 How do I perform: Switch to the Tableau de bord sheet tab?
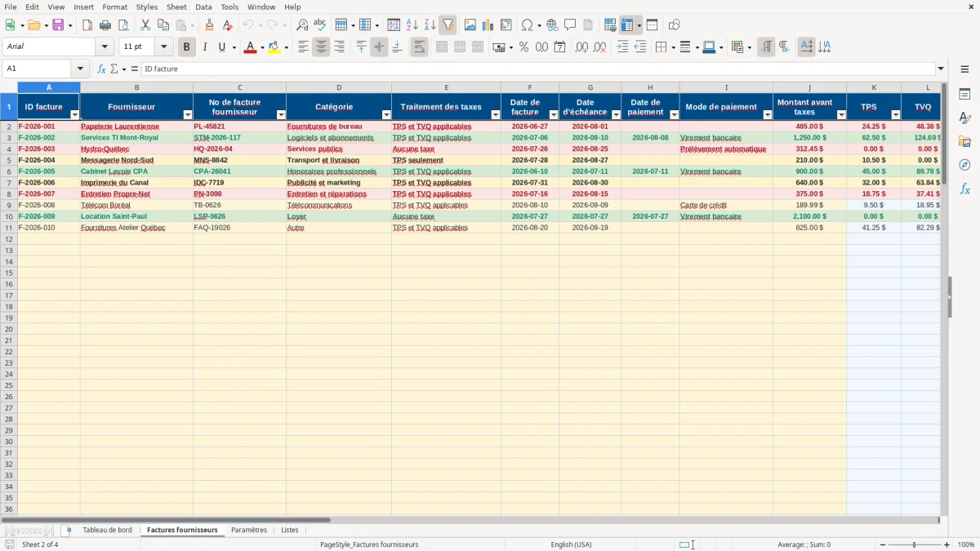coord(107,530)
